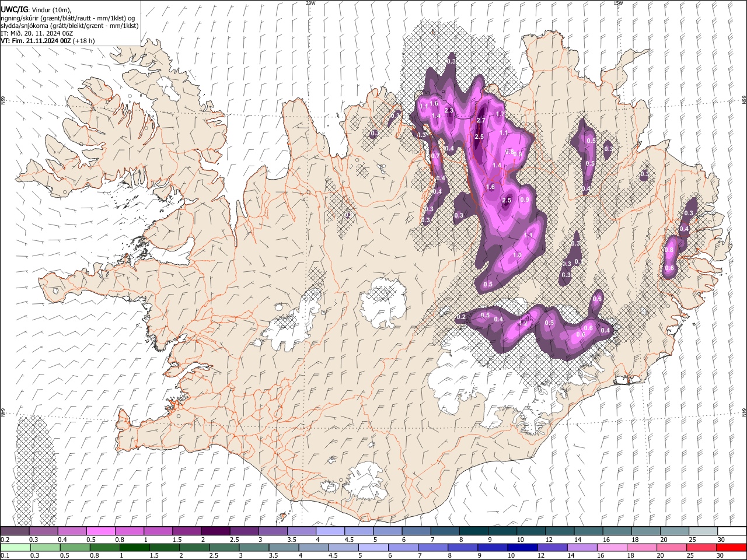Click lower swatch between 2.5 and 3
The width and height of the screenshot is (747, 560).
point(224,547)
